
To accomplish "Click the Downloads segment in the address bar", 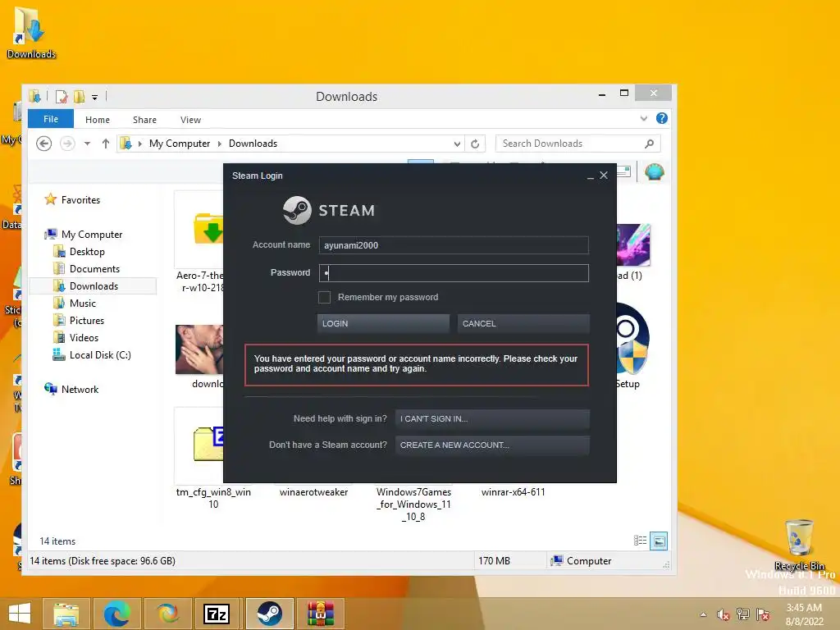I will pyautogui.click(x=253, y=144).
